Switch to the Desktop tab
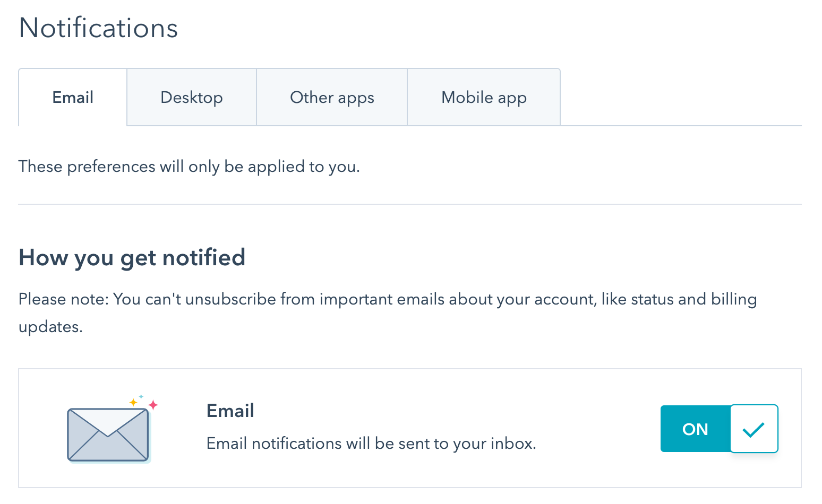Image resolution: width=822 pixels, height=504 pixels. pyautogui.click(x=191, y=97)
